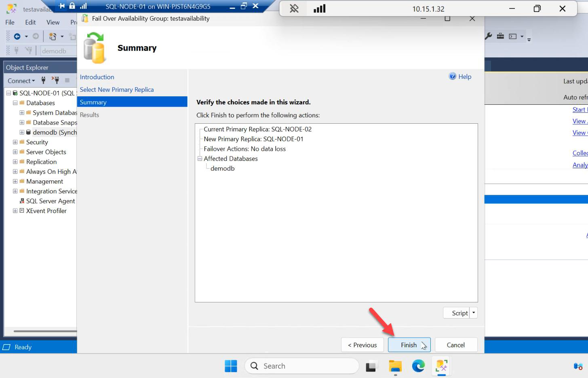Select the demodb entry under Affected Databases
Viewport: 588px width, 378px height.
[x=222, y=168]
